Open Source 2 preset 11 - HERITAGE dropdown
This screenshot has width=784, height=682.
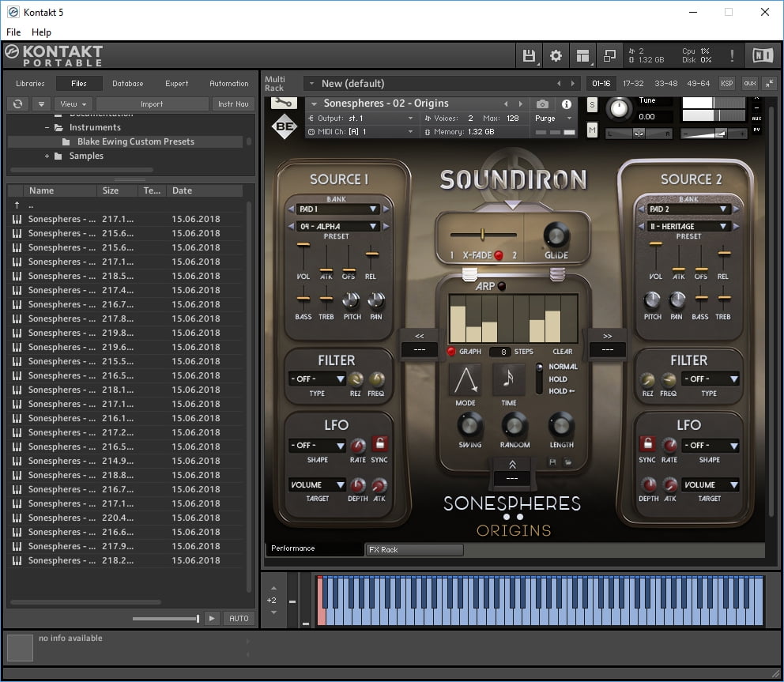click(688, 227)
